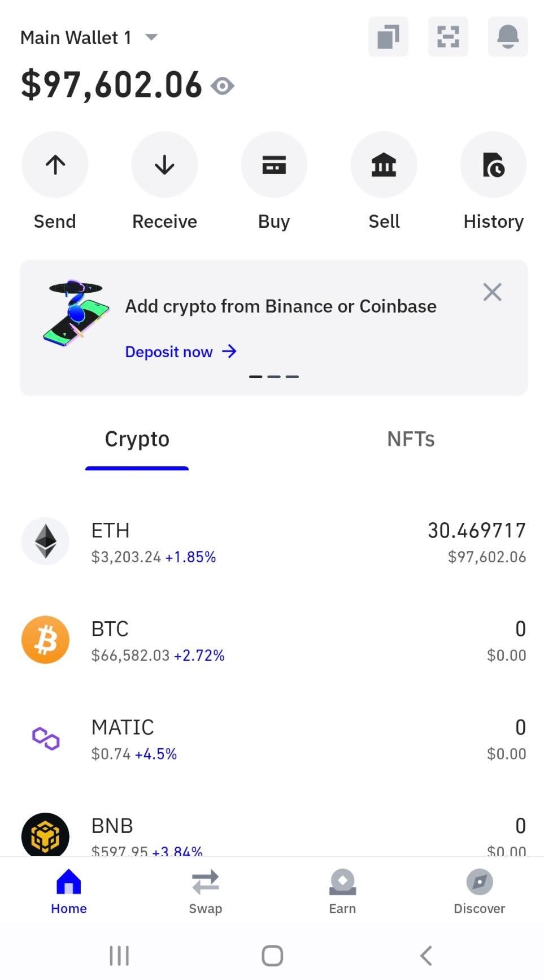
Task: Open notifications bell
Action: (x=508, y=37)
